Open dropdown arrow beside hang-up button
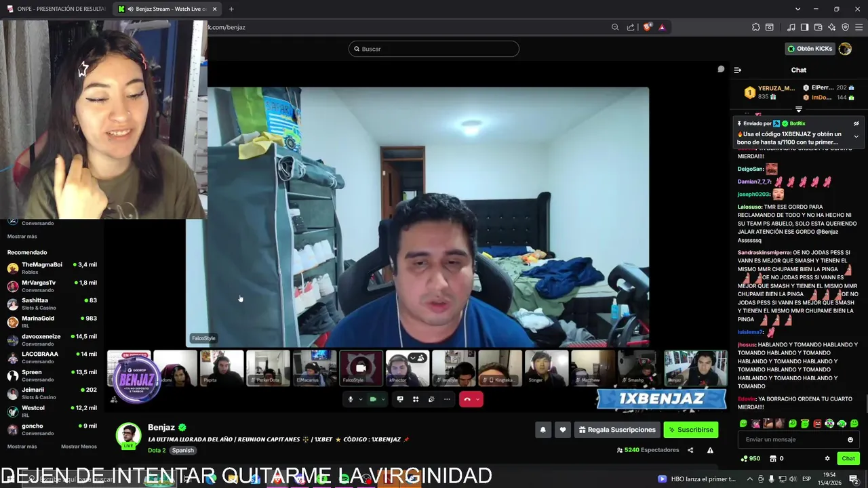 coord(478,399)
